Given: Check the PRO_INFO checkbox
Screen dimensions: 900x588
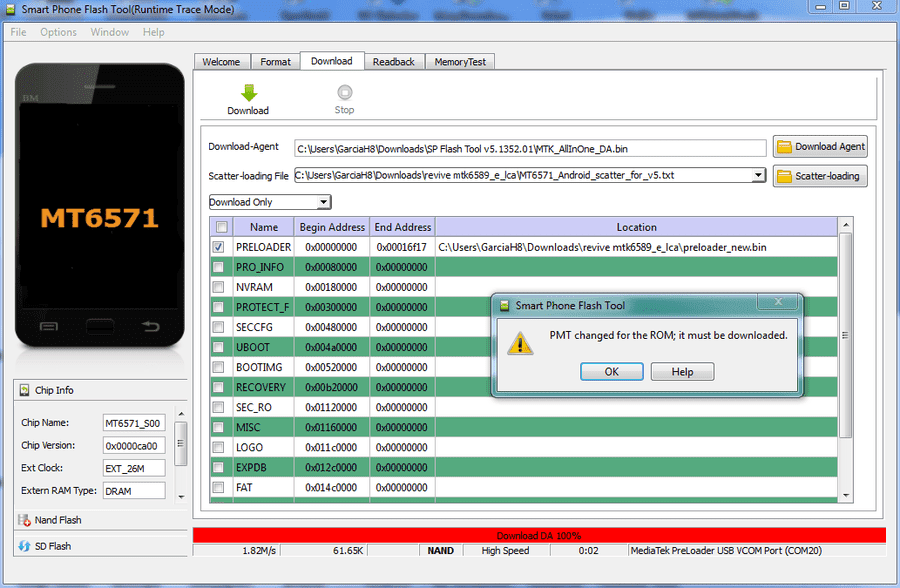Looking at the screenshot, I should (218, 267).
